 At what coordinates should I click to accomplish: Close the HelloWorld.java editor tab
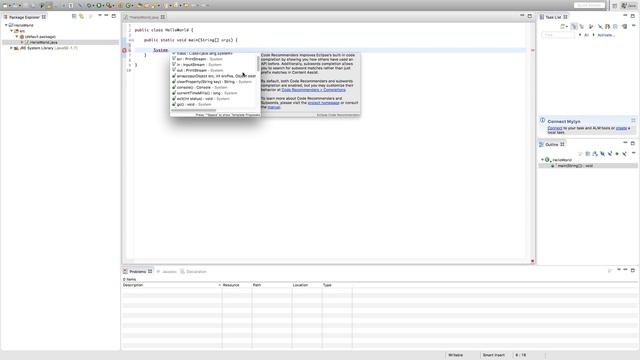tap(163, 17)
